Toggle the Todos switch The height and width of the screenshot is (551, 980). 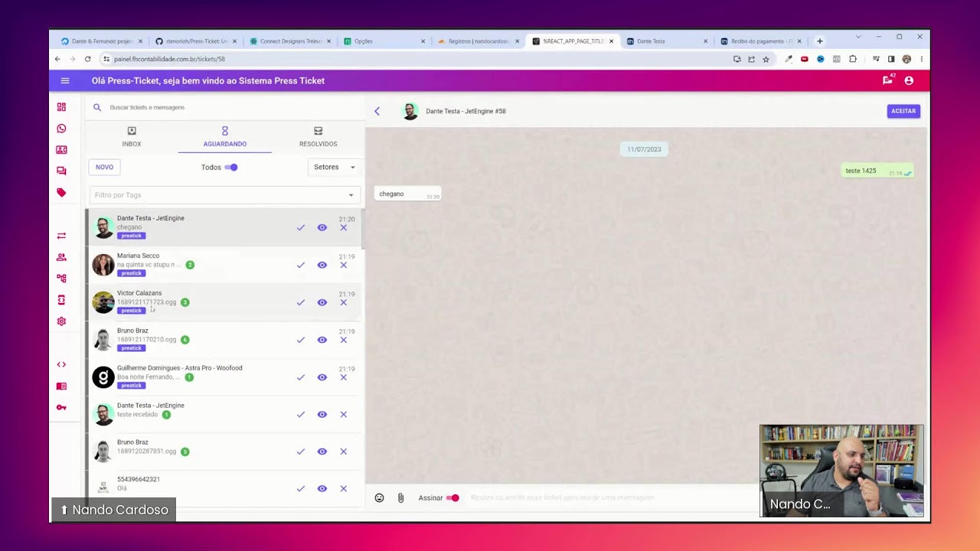coord(231,167)
